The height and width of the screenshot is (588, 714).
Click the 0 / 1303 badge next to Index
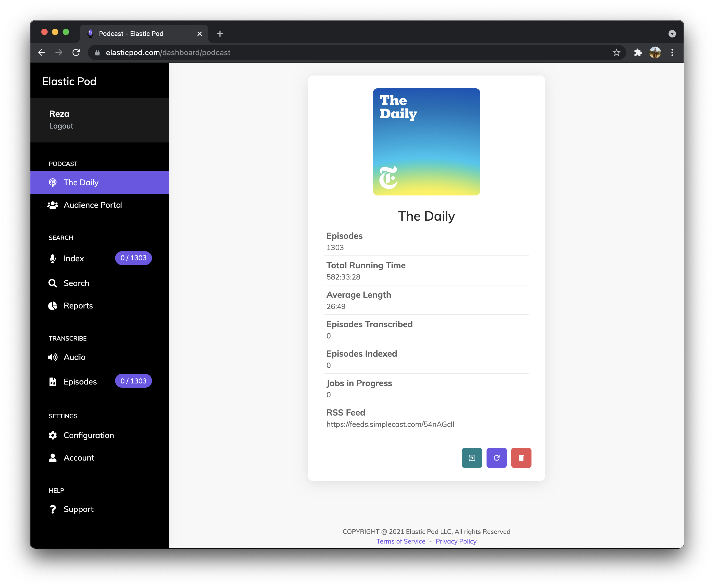(133, 258)
